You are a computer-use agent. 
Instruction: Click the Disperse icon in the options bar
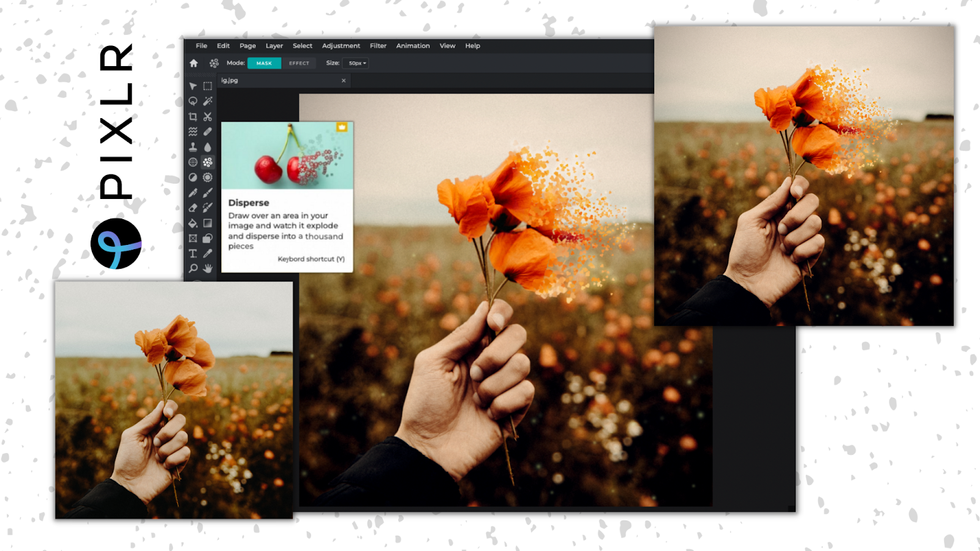click(x=214, y=63)
